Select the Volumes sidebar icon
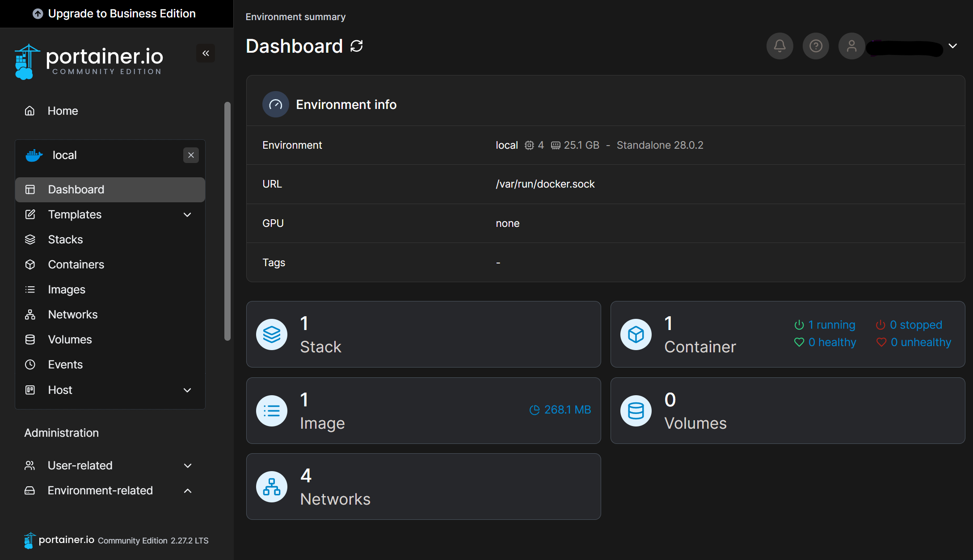The height and width of the screenshot is (560, 973). [30, 339]
